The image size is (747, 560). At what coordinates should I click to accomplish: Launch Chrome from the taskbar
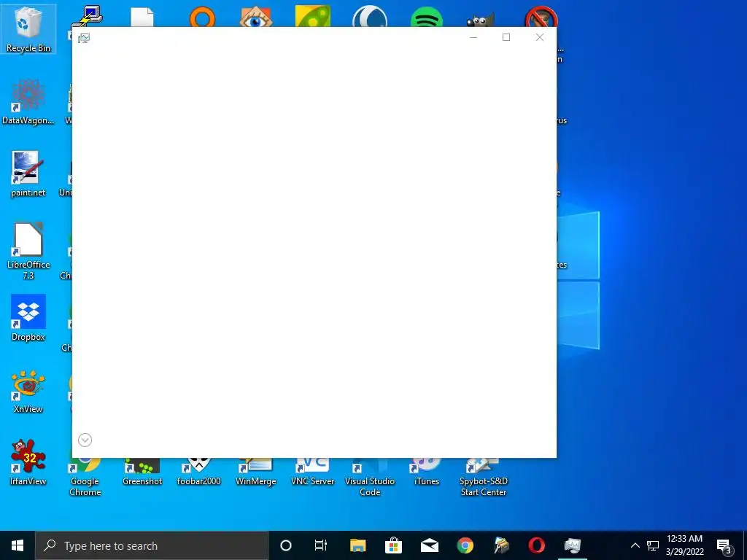pyautogui.click(x=465, y=545)
